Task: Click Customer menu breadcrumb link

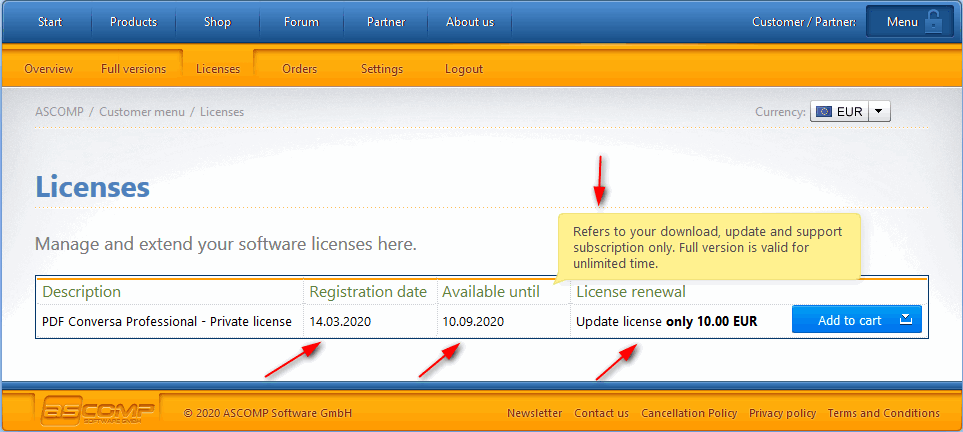Action: (x=142, y=112)
